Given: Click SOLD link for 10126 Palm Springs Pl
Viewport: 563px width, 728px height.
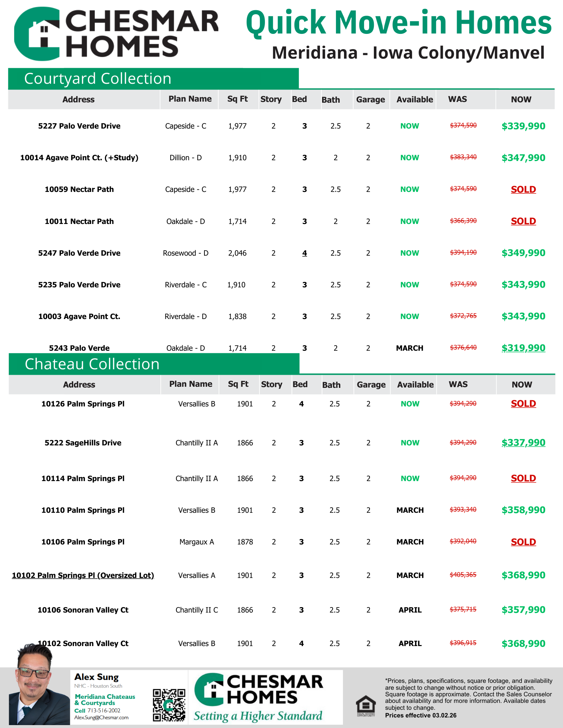Looking at the screenshot, I should click(523, 404).
